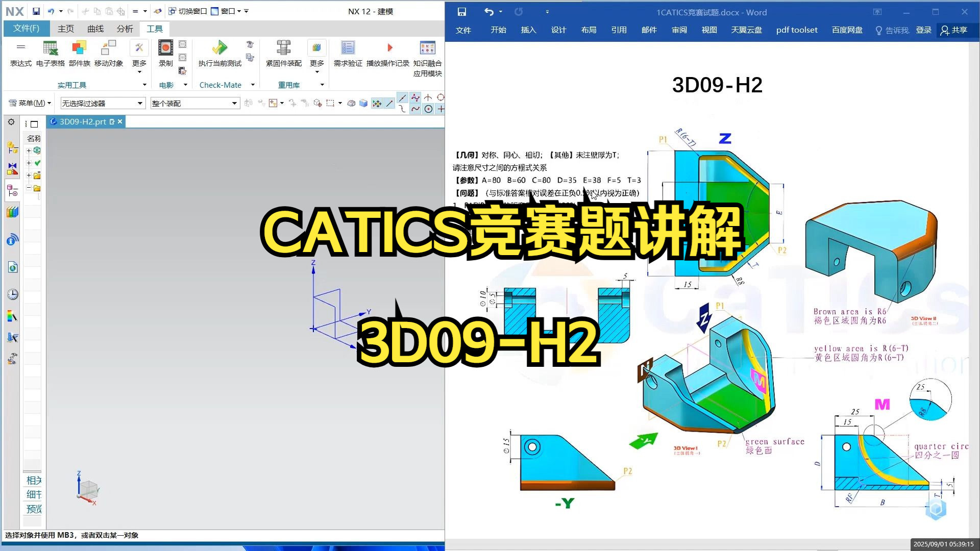Open the Word 审阅 tab
This screenshot has width=980, height=551.
point(679,30)
